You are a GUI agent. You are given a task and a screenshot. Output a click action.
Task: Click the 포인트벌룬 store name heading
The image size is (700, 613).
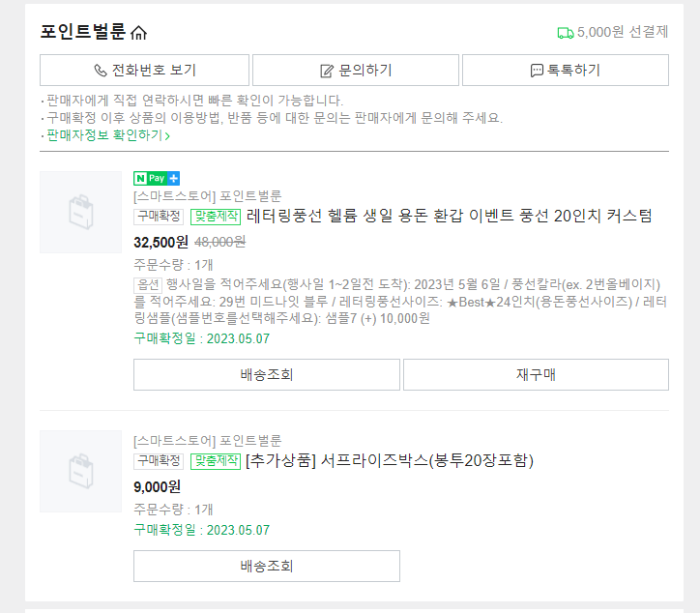83,32
